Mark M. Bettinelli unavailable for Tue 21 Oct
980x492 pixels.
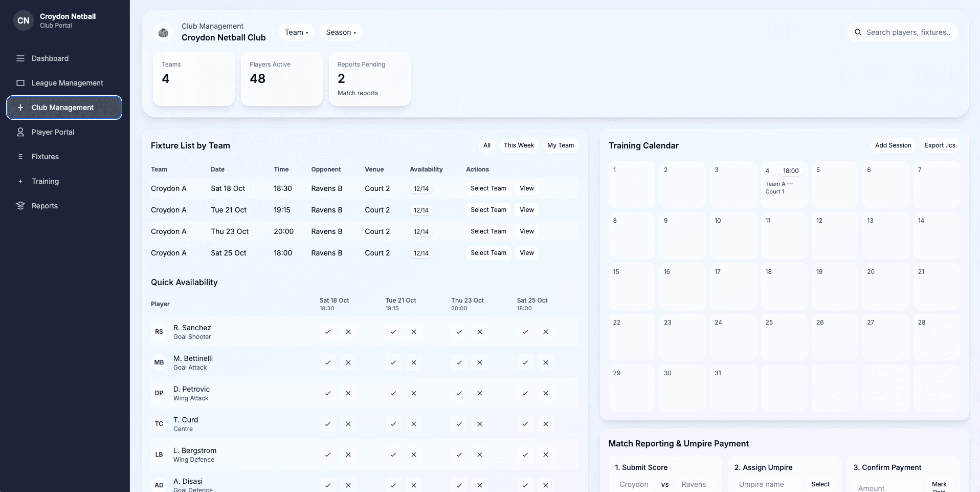click(413, 362)
